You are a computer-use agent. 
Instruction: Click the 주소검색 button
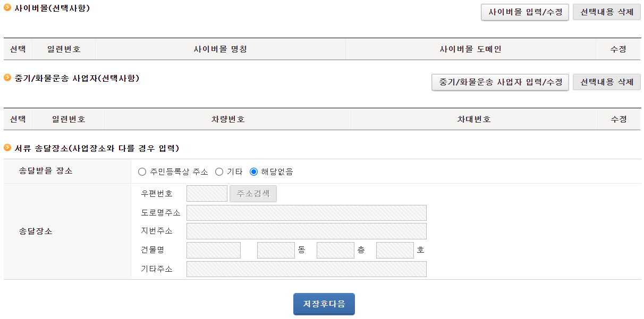(x=253, y=194)
